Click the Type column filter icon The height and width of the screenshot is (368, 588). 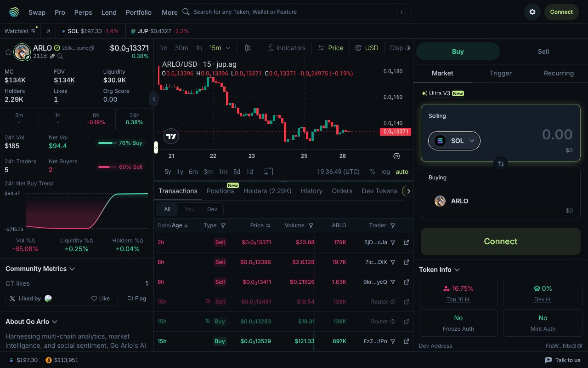(x=223, y=225)
